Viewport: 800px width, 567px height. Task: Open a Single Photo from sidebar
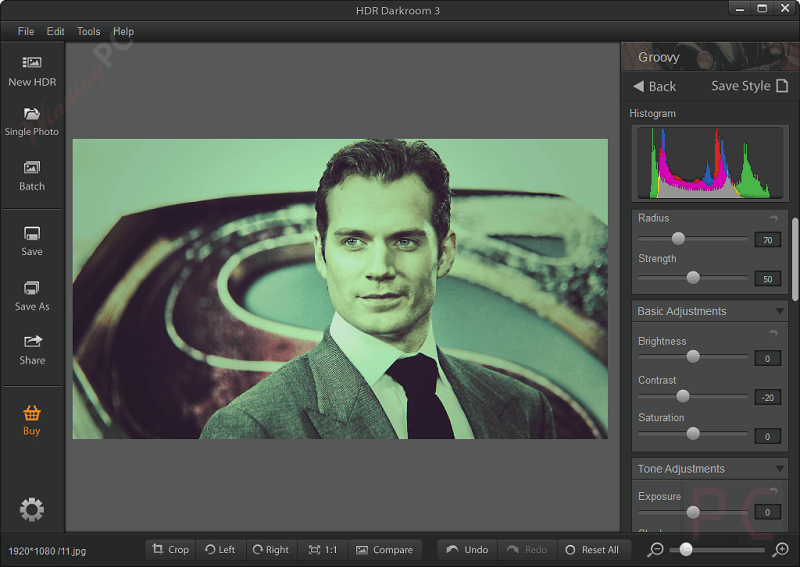pos(32,115)
